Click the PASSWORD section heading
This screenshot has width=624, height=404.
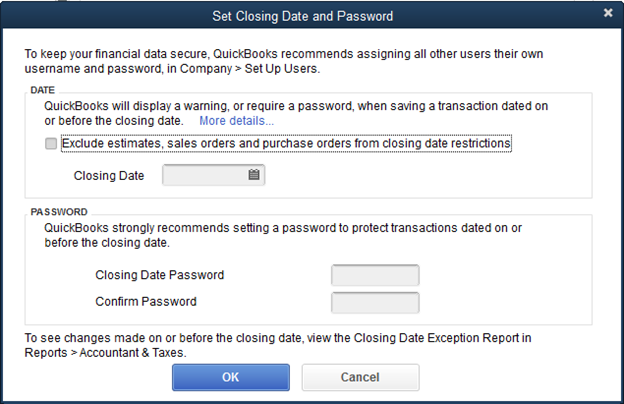(60, 212)
